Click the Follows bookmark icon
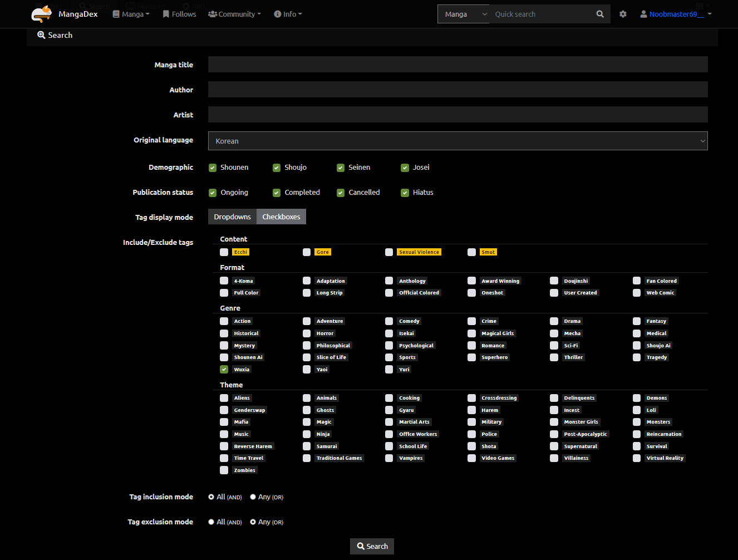This screenshot has height=560, width=738. pyautogui.click(x=166, y=14)
